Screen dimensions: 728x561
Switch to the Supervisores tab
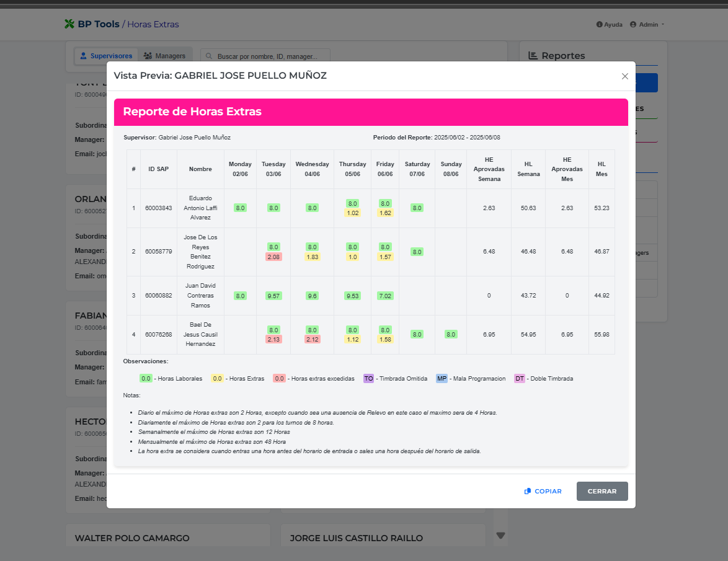tap(106, 55)
